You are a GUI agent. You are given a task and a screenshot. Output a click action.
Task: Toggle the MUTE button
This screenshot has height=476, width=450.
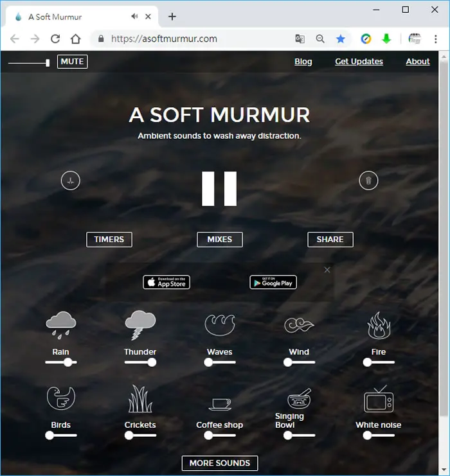point(72,62)
